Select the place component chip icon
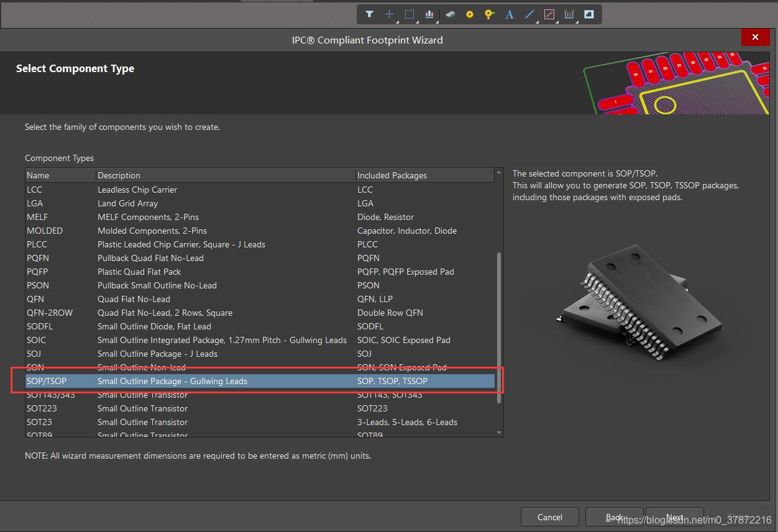Image resolution: width=778 pixels, height=532 pixels. [x=450, y=14]
